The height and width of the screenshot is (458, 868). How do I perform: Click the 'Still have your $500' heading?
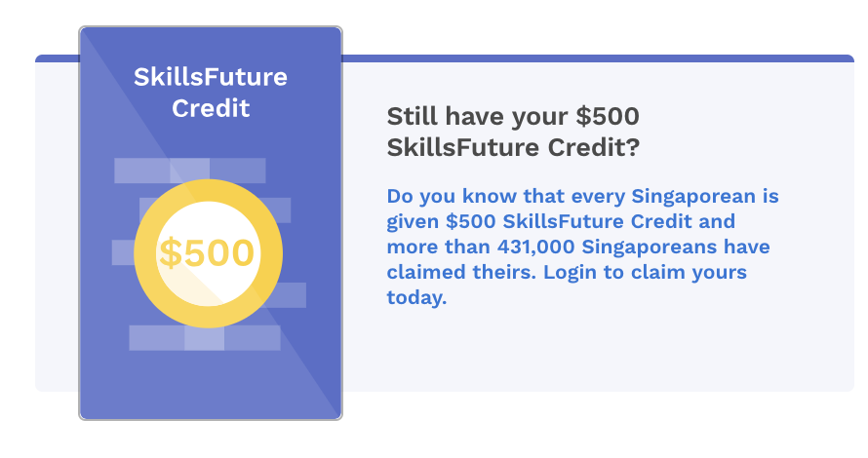pyautogui.click(x=513, y=117)
